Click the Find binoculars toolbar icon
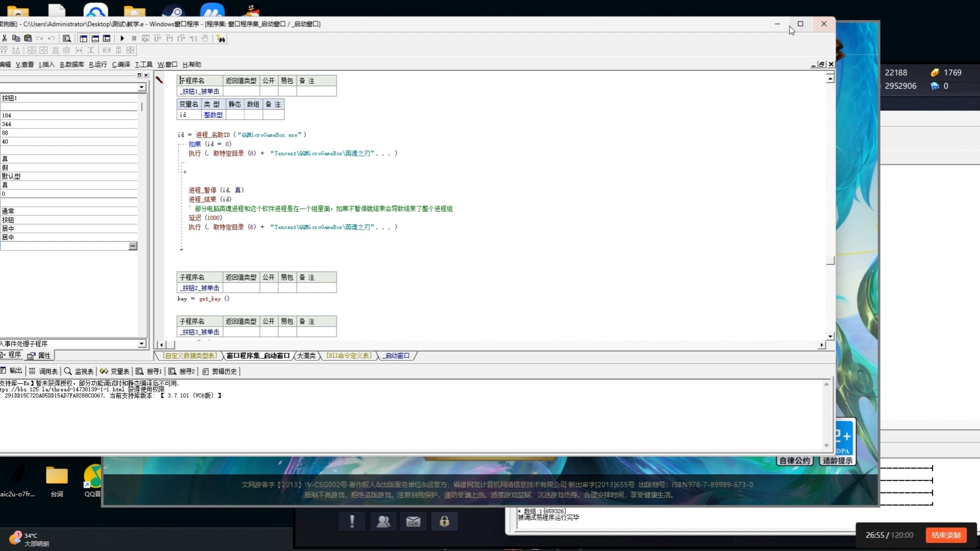 220,38
